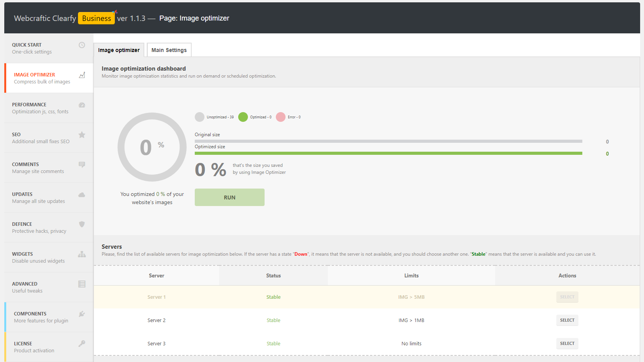
Task: Click the Updates cloud icon
Action: click(82, 195)
